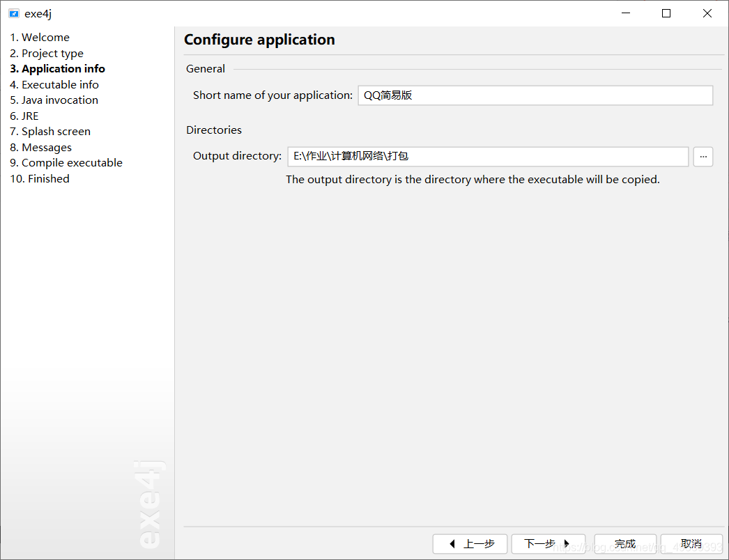Minimize the exe4j window
Screen dimensions: 729x560
pos(626,13)
